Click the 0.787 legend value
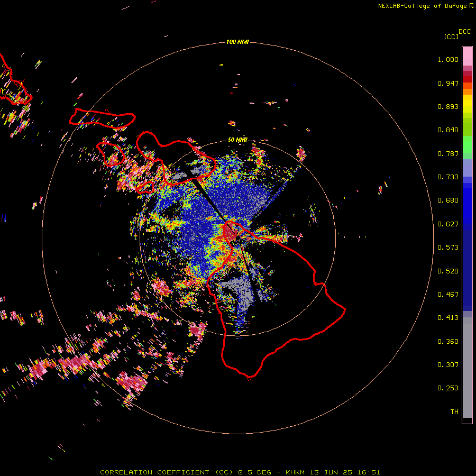476x476 pixels. click(448, 153)
